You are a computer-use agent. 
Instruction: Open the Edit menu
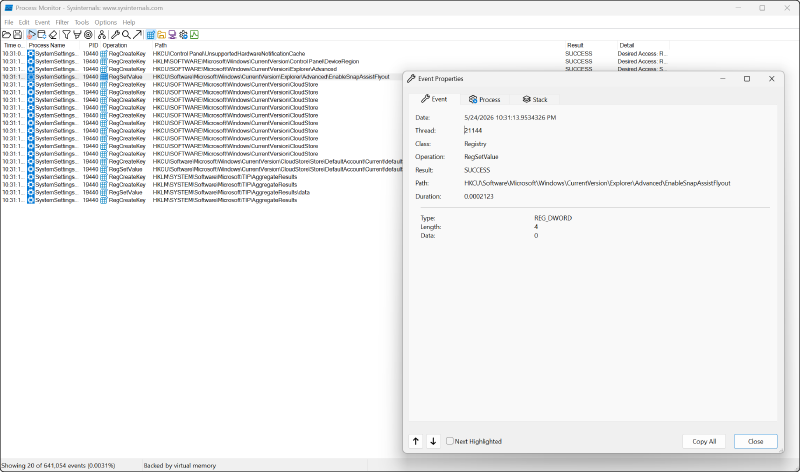tap(24, 22)
